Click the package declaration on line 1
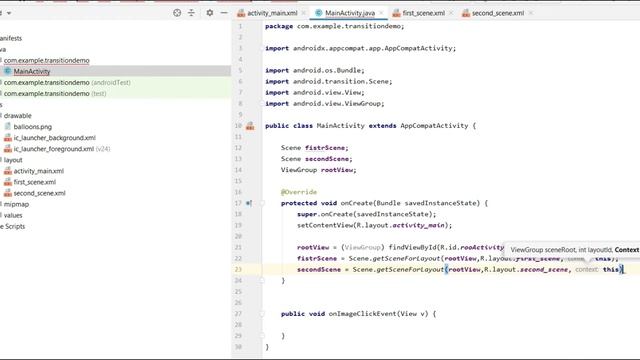The height and width of the screenshot is (360, 640). 335,26
